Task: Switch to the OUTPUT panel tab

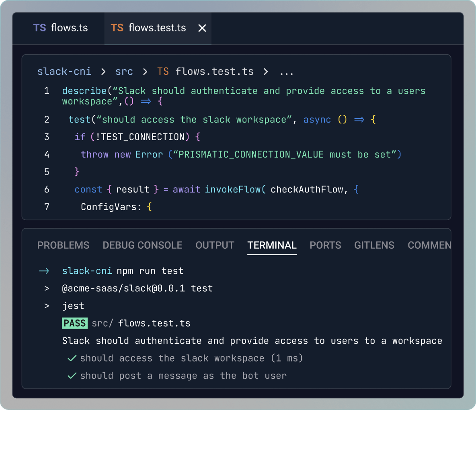Action: (x=215, y=245)
